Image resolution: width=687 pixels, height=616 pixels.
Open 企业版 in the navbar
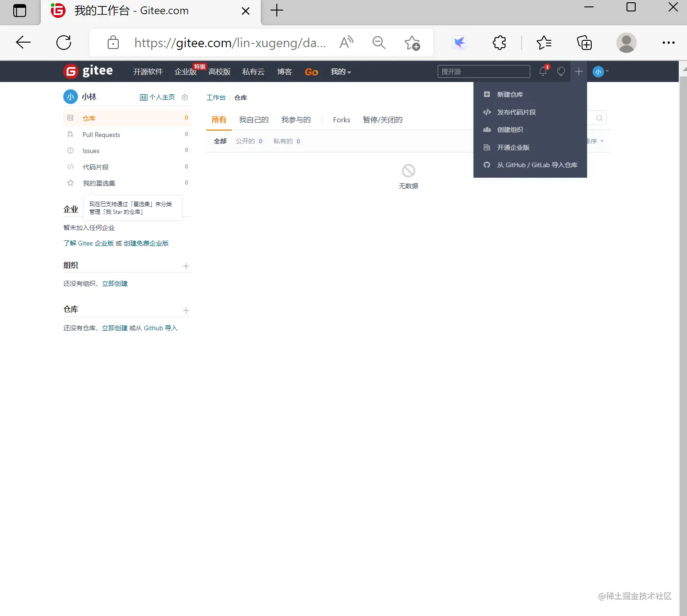[x=185, y=72]
